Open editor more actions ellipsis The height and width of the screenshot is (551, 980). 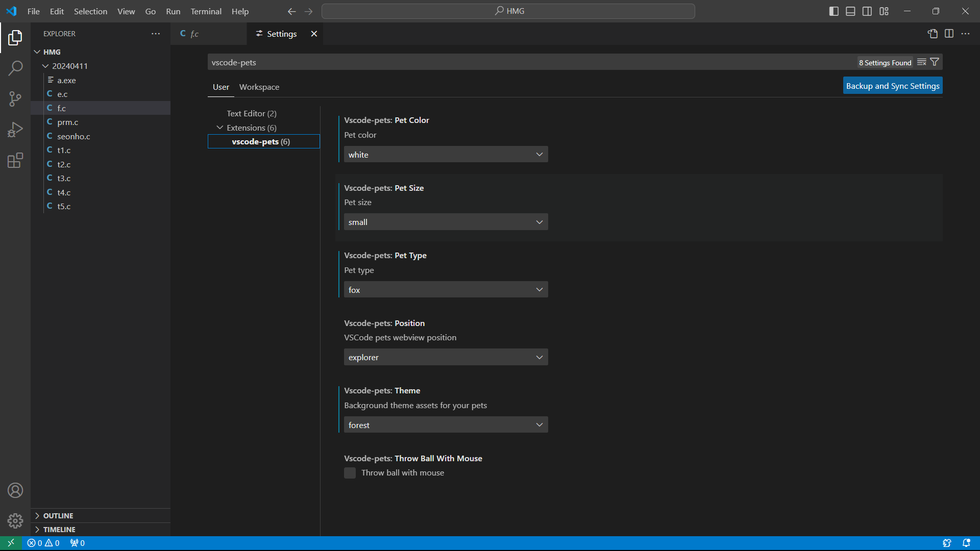[x=965, y=34]
